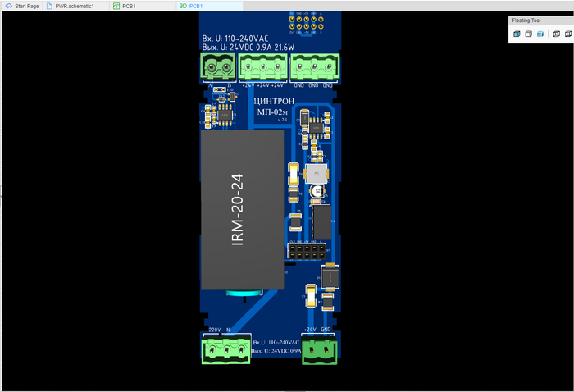Switch to the Start Page tab
Image resolution: width=574 pixels, height=392 pixels.
click(x=22, y=6)
